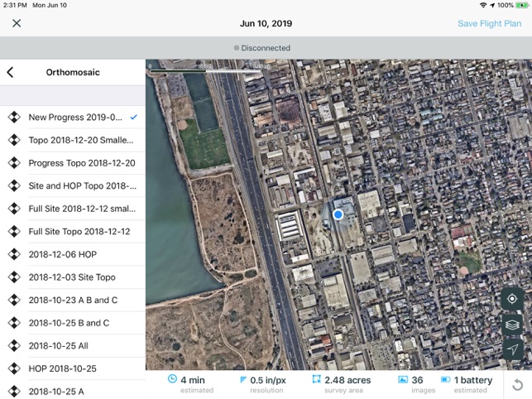Image resolution: width=532 pixels, height=399 pixels.
Task: Click the diamond icon beside Site and HOP Topo
Action: tap(14, 185)
